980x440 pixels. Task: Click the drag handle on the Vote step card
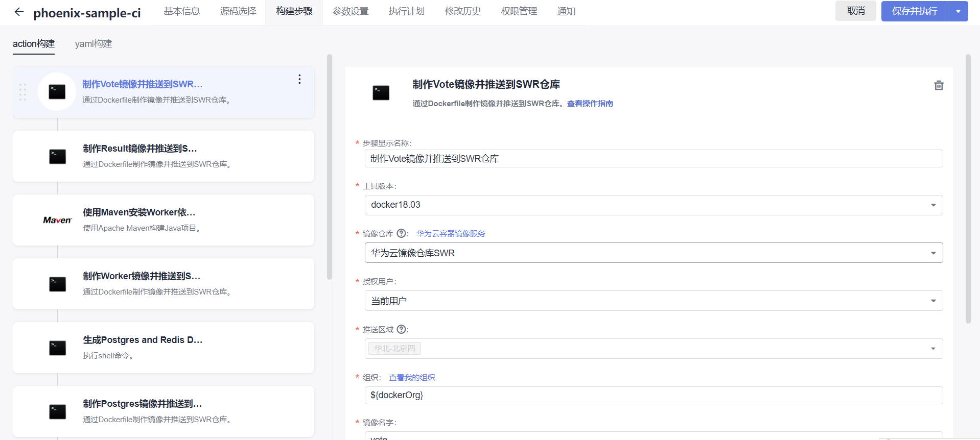tap(22, 92)
